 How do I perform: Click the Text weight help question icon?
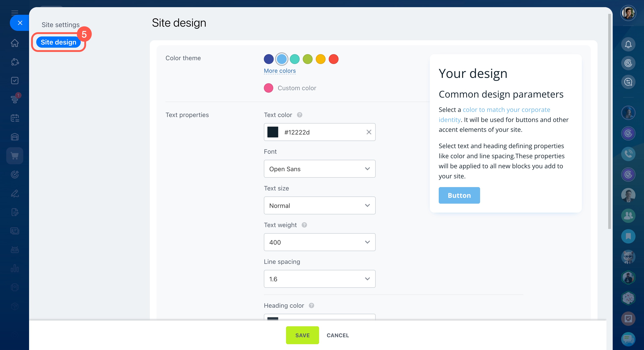pyautogui.click(x=304, y=225)
